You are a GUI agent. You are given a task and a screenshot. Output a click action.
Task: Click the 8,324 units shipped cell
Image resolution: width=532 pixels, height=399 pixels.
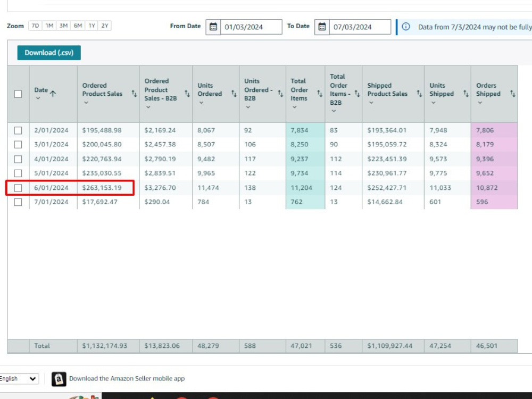[438, 145]
